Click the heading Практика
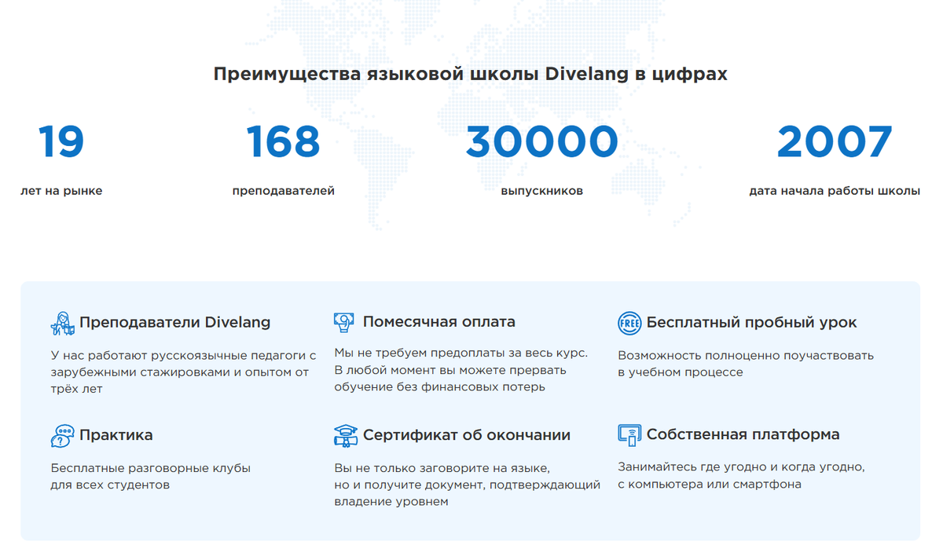 (116, 435)
